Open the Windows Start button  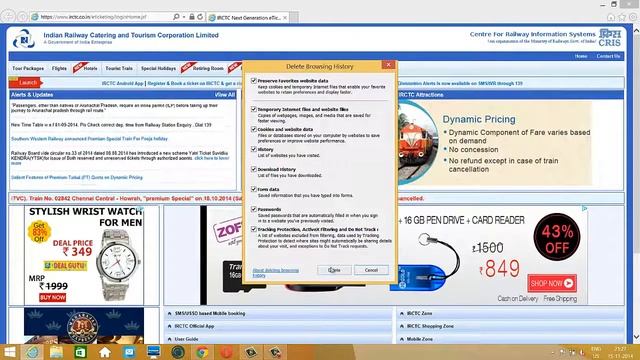click(9, 352)
